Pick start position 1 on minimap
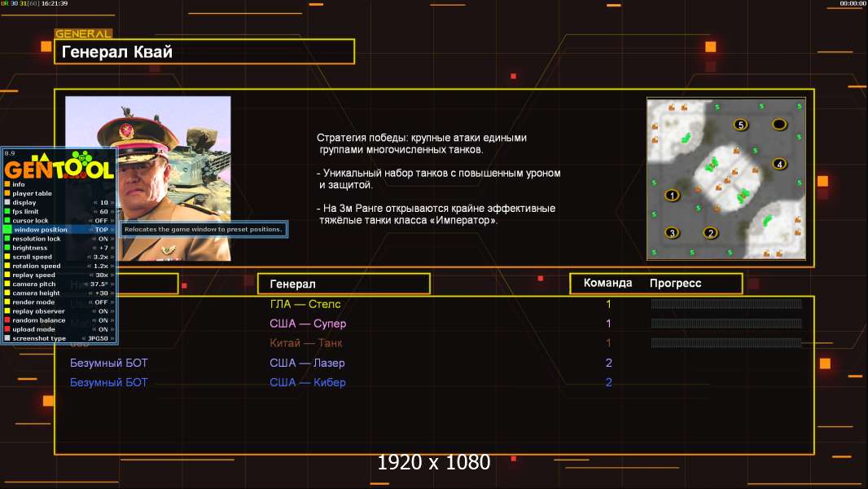Screen dimensions: 868x489 pyautogui.click(x=672, y=195)
